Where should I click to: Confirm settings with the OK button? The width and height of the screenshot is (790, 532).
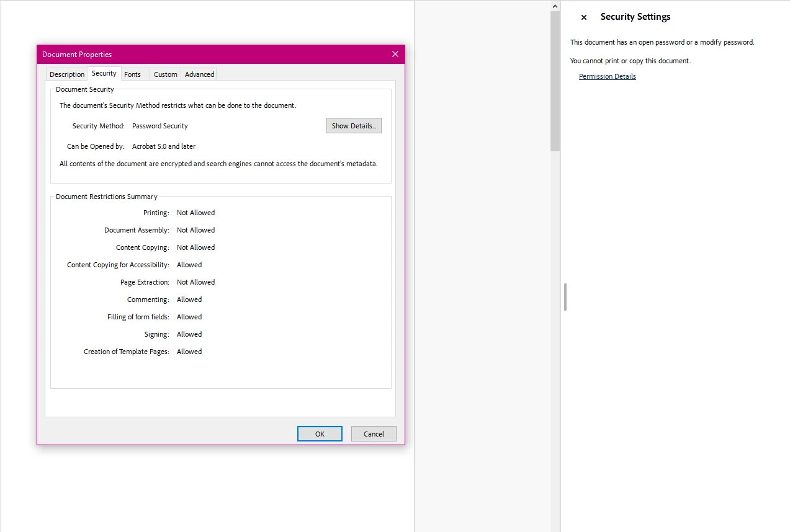coord(319,433)
